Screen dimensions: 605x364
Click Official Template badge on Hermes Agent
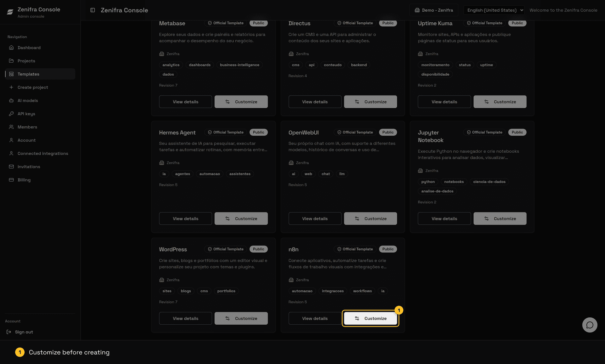coord(226,132)
